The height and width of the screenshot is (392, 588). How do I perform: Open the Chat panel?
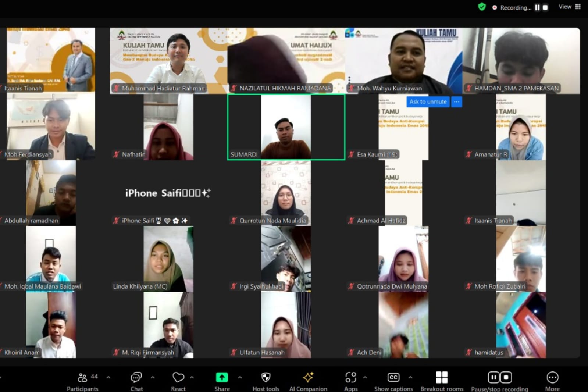(136, 381)
